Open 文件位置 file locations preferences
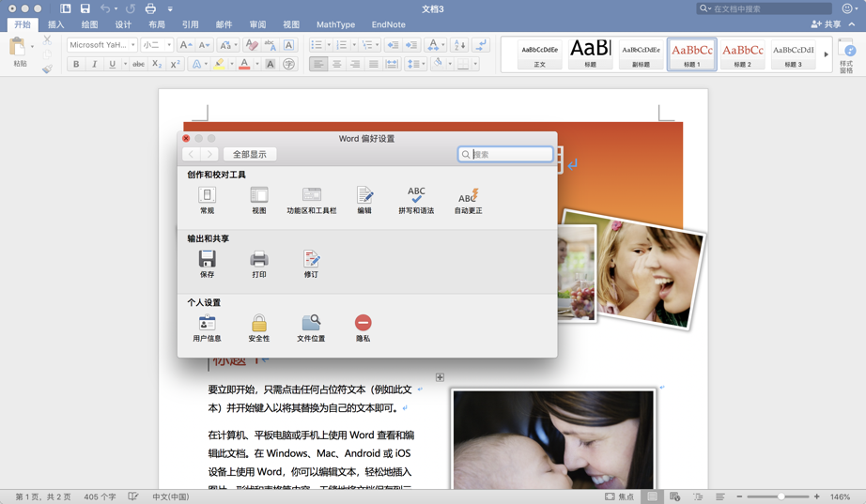The width and height of the screenshot is (866, 504). pos(311,328)
